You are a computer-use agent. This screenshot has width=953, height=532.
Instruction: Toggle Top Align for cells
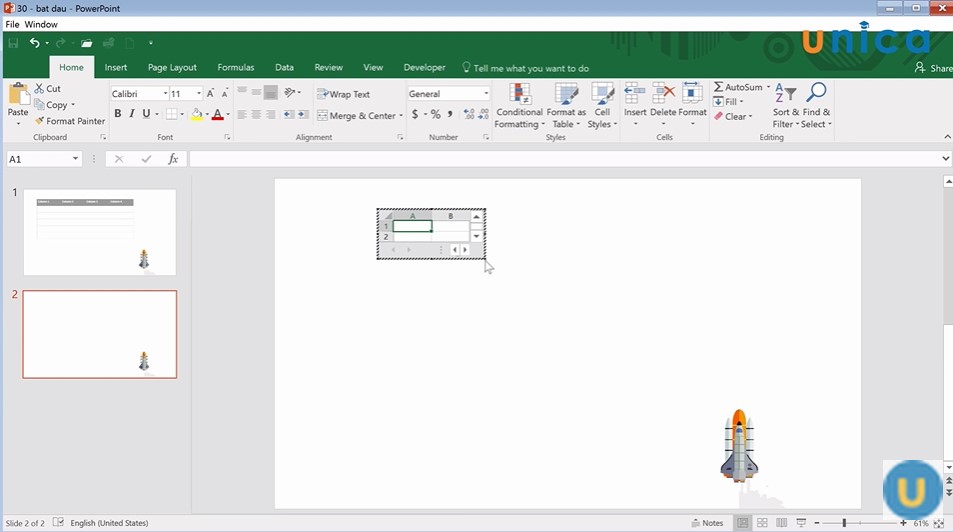[x=242, y=92]
